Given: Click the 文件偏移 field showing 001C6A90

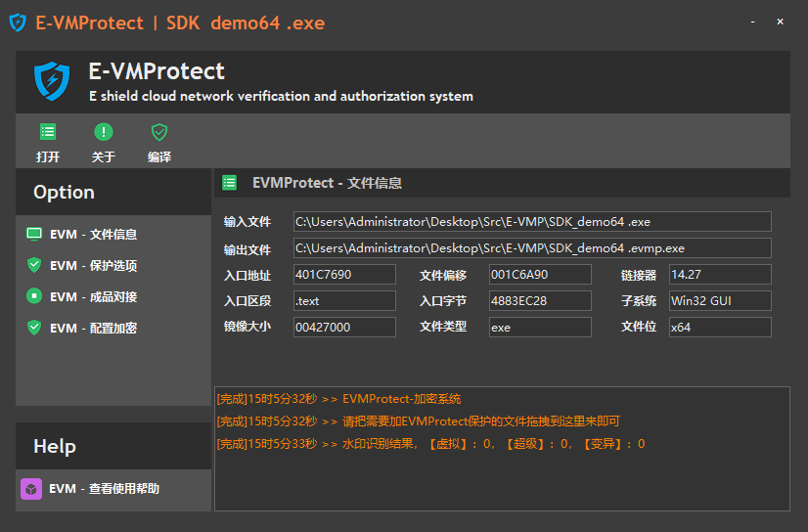Looking at the screenshot, I should pos(540,275).
